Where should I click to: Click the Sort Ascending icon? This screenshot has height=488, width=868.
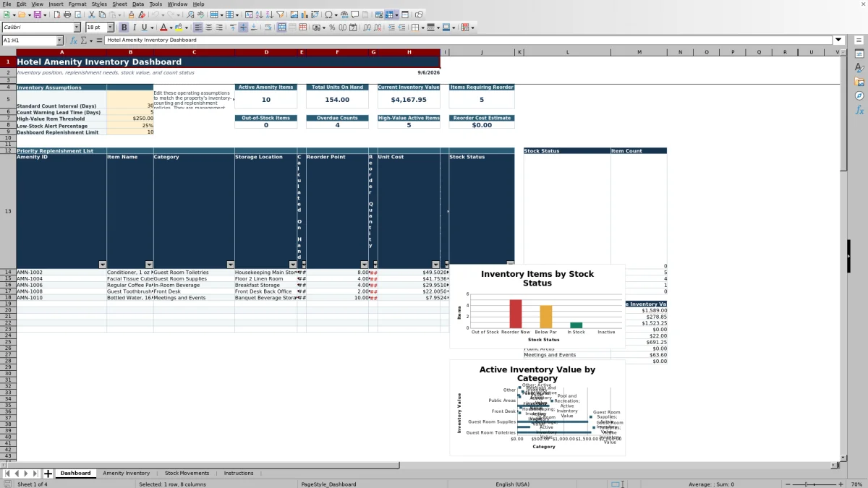259,14
